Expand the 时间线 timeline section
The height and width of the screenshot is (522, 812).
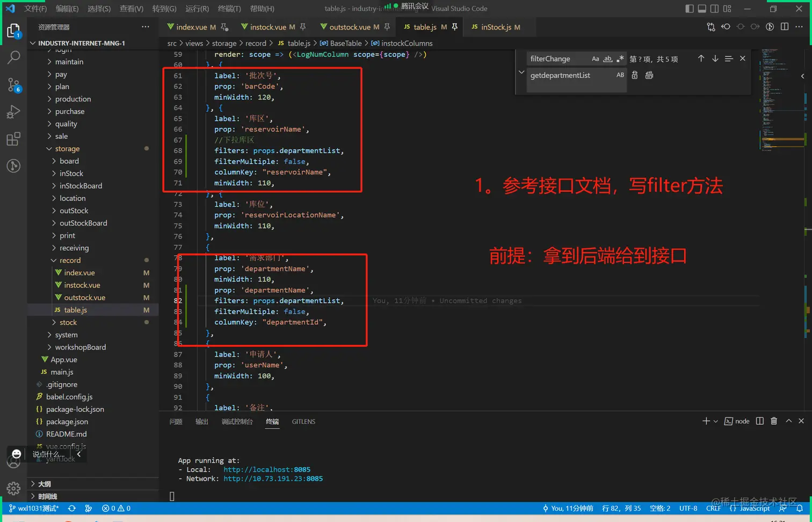coord(93,496)
